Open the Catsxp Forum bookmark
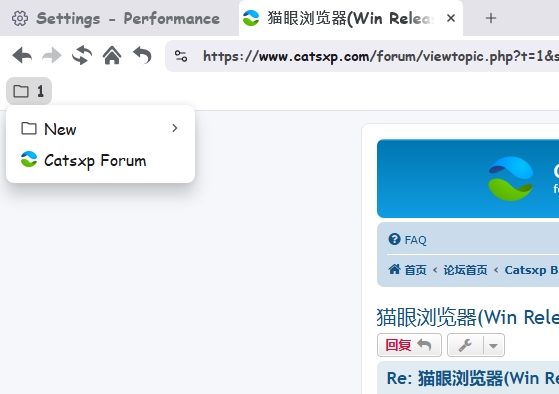Screen dimensions: 559x394 (100, 160)
